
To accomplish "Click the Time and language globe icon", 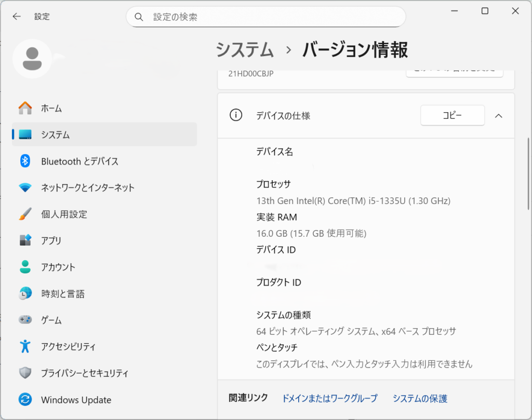I will (x=25, y=294).
